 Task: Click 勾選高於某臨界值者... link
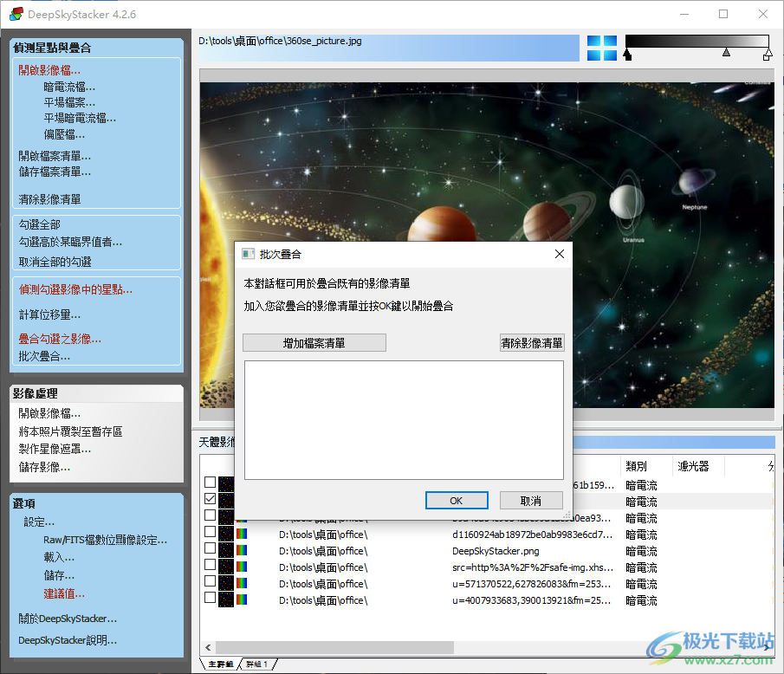(x=70, y=242)
